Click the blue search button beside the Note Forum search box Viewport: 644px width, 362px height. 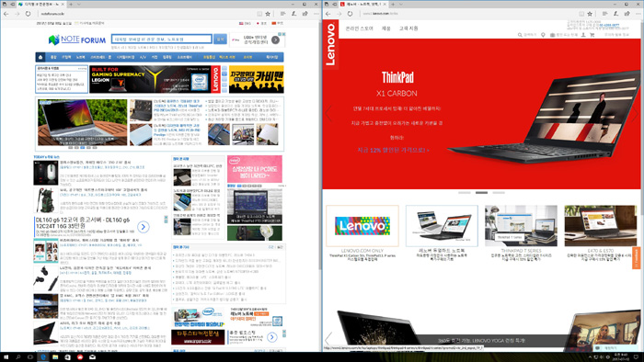tap(220, 39)
